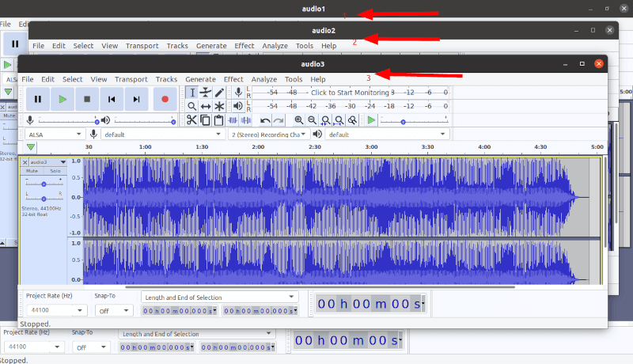This screenshot has height=364, width=633.
Task: Open the ALSA audio host dropdown
Action: (55, 135)
